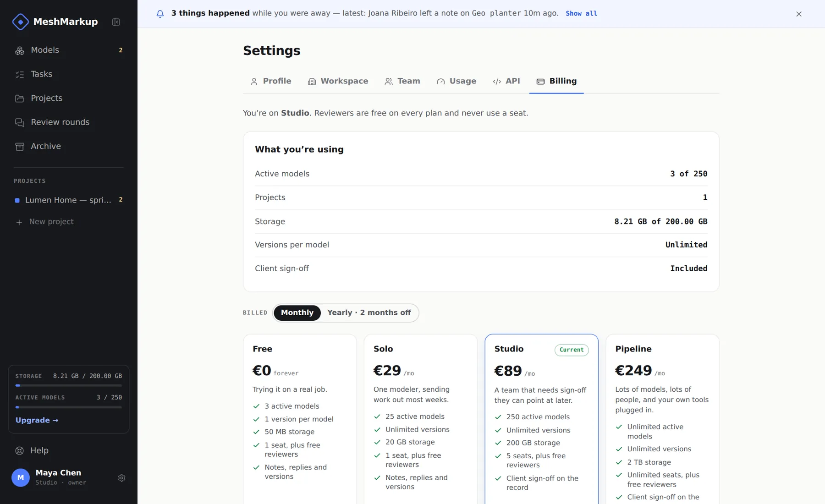
Task: Collapse the sidebar with the panel icon
Action: point(116,22)
